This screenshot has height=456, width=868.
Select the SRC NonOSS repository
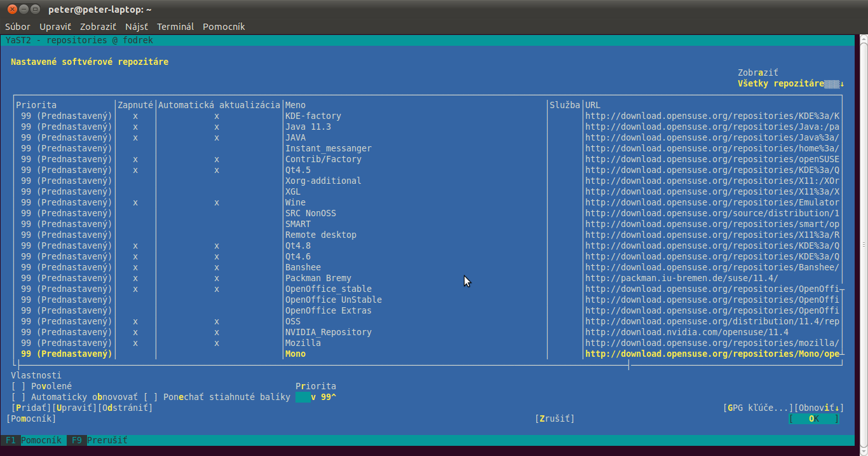tap(311, 213)
